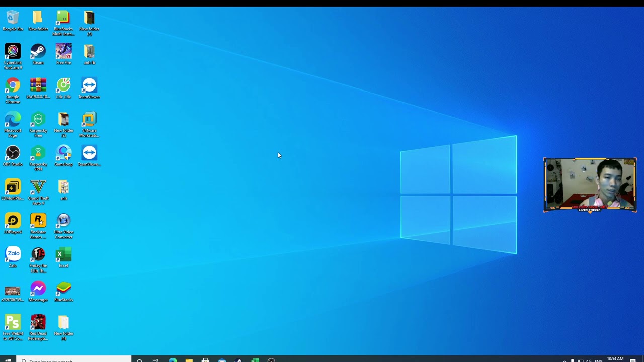Image resolution: width=644 pixels, height=362 pixels.
Task: Open the Kaspersky VPN shortcut
Action: (x=38, y=158)
